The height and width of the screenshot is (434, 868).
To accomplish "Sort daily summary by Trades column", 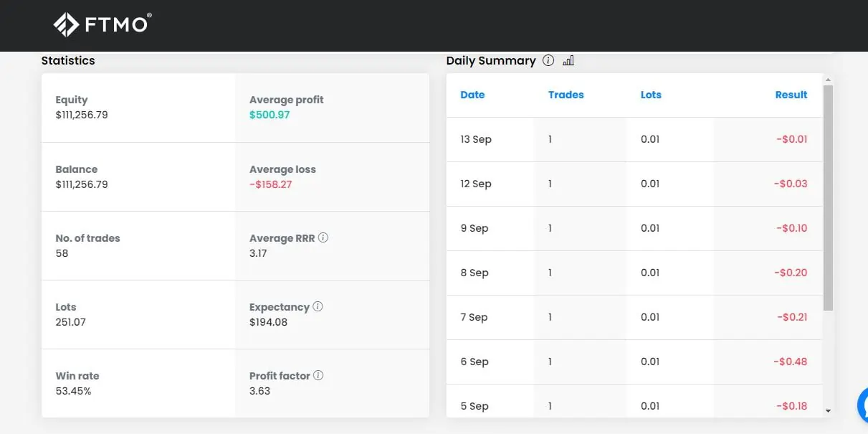I will (x=566, y=95).
